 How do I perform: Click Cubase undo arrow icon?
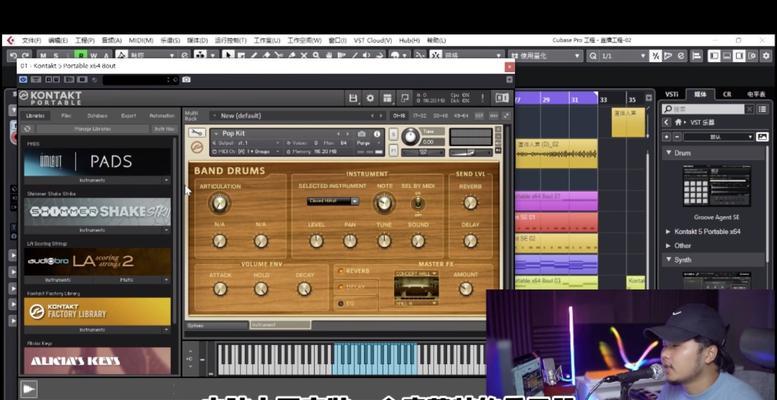click(13, 56)
